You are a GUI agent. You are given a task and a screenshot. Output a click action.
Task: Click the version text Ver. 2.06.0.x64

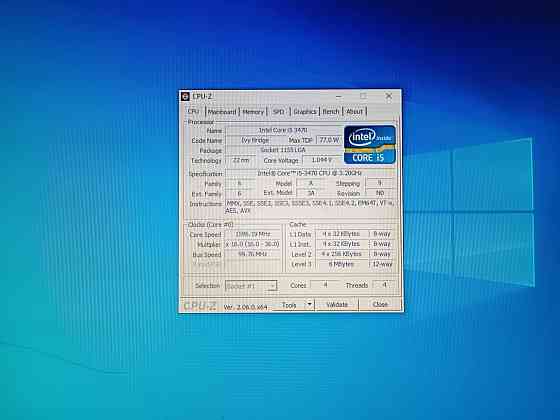click(245, 306)
